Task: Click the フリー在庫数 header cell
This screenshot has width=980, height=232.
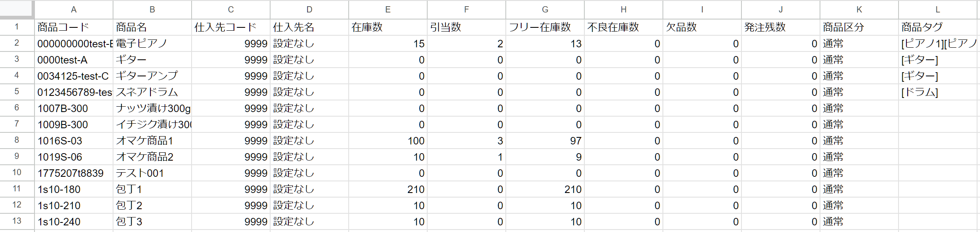Action: point(545,27)
